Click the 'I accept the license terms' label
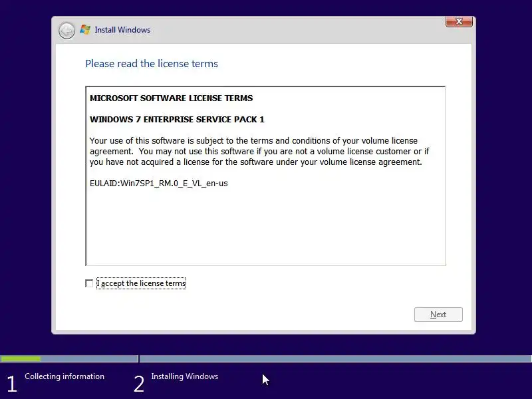The height and width of the screenshot is (399, 532). [x=141, y=283]
